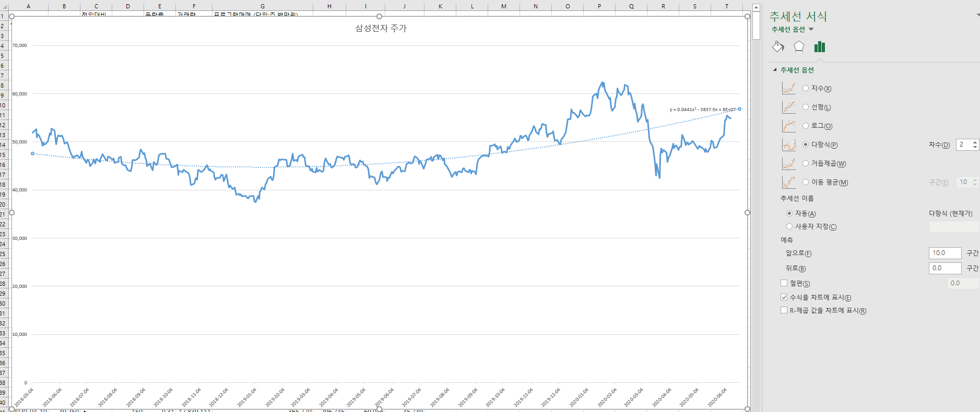Choose 자동(A) automatic trendline name
Image resolution: width=980 pixels, height=412 pixels.
(789, 213)
